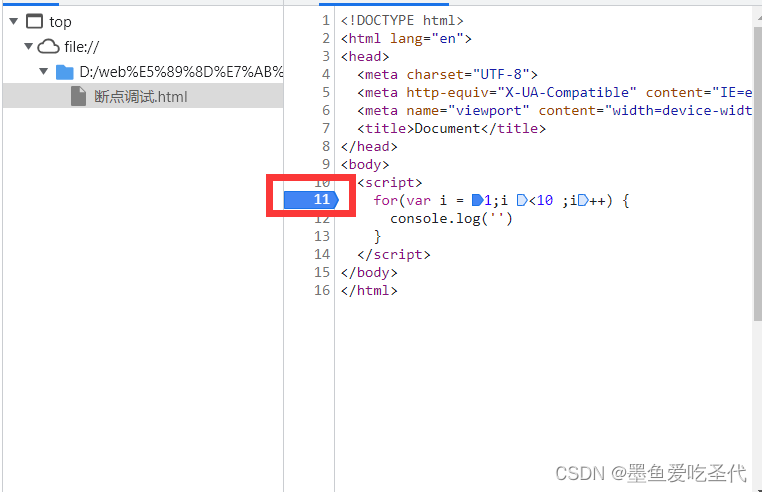The height and width of the screenshot is (492, 762).
Task: Toggle inline breakpoint before ++)
Action: (583, 200)
